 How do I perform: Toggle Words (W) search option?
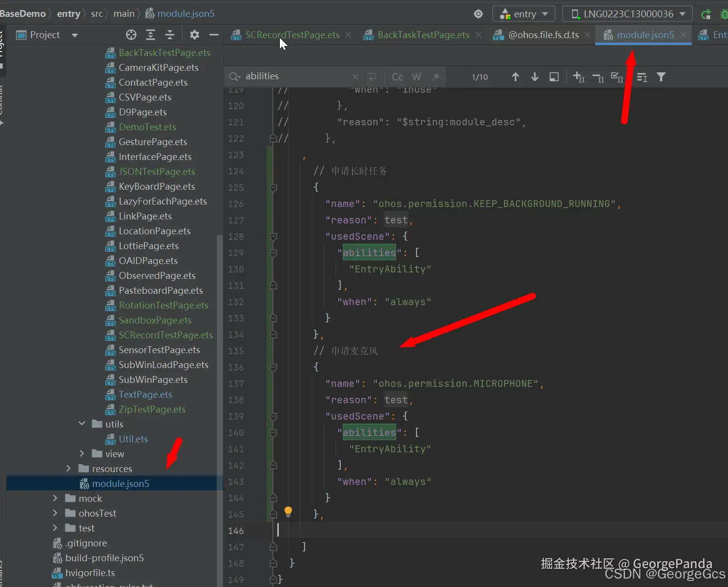416,77
